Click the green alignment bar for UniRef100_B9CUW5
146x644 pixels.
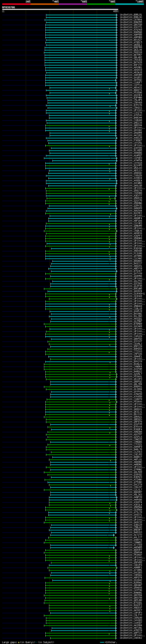[81, 289]
